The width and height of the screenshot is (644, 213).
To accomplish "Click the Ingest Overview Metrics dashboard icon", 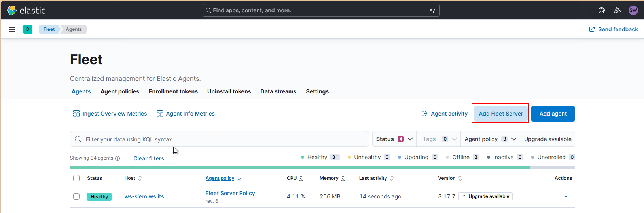I will point(76,114).
